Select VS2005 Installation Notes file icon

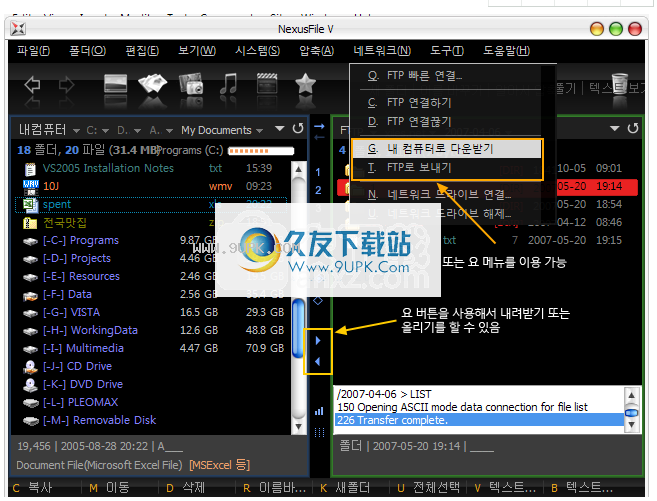(x=30, y=169)
